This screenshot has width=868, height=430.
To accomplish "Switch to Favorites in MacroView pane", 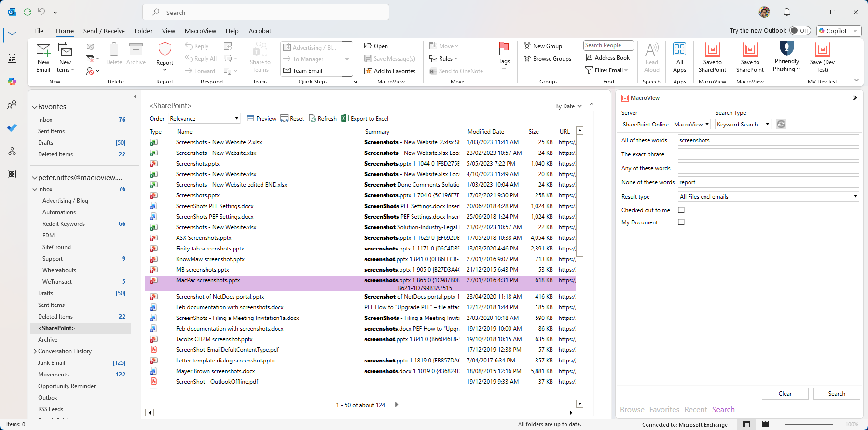I will pyautogui.click(x=664, y=410).
